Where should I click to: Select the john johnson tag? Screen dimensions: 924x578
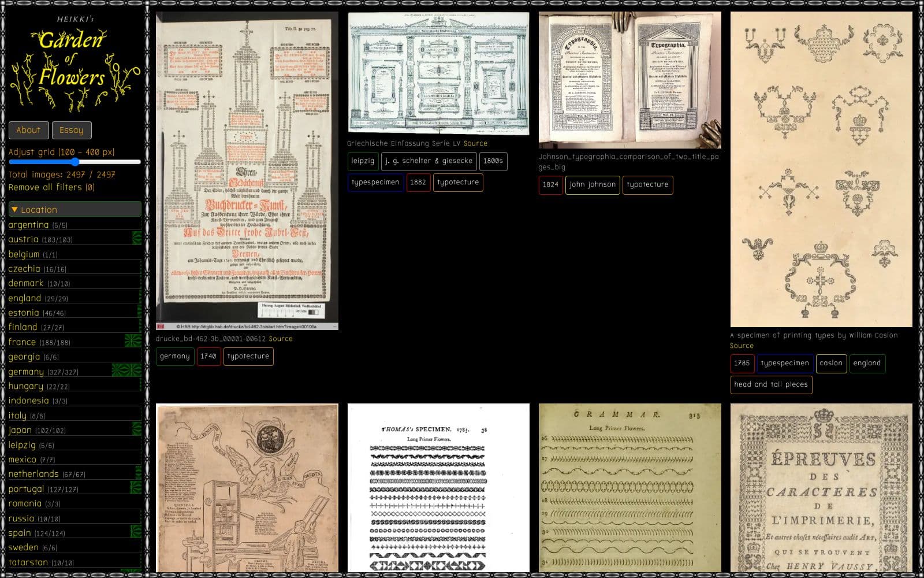click(593, 185)
